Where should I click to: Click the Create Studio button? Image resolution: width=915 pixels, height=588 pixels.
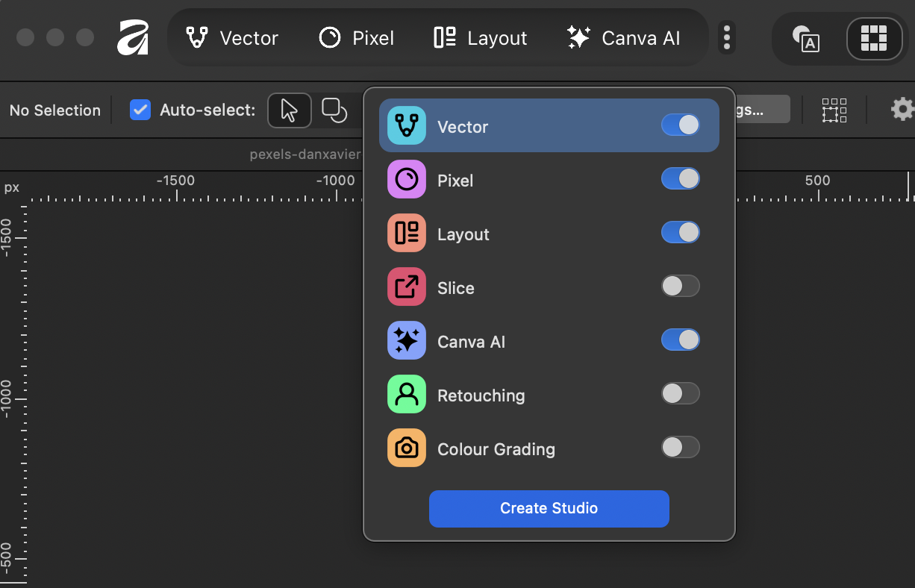tap(549, 509)
